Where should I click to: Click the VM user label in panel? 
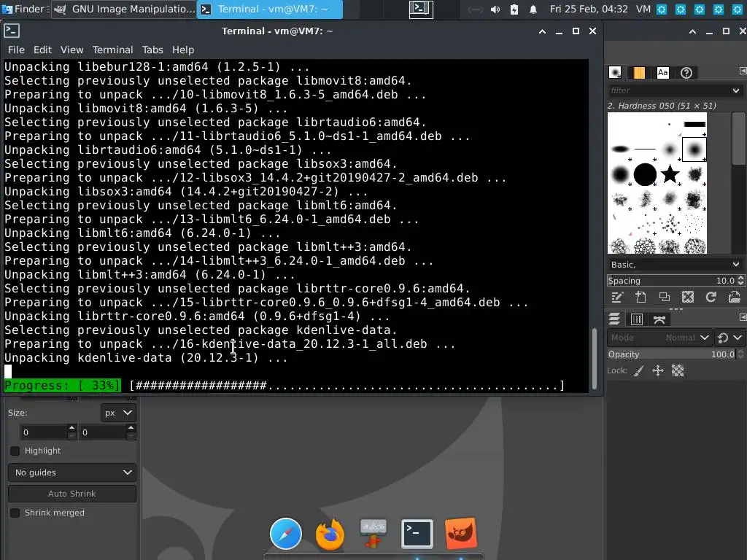643,9
